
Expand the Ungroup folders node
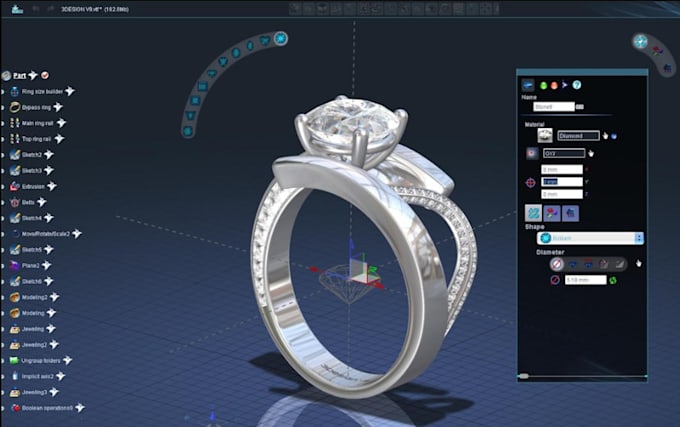click(3, 361)
